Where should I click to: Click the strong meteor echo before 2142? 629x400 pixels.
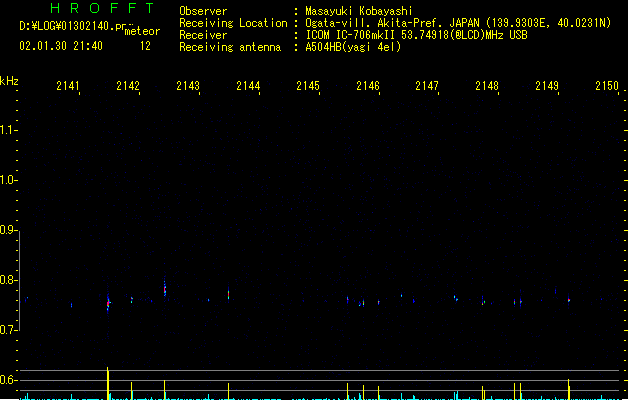pos(108,303)
